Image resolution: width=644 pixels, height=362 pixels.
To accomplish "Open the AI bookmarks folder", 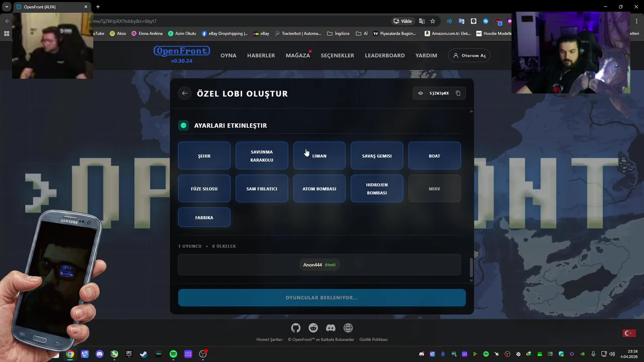I will pos(362,34).
